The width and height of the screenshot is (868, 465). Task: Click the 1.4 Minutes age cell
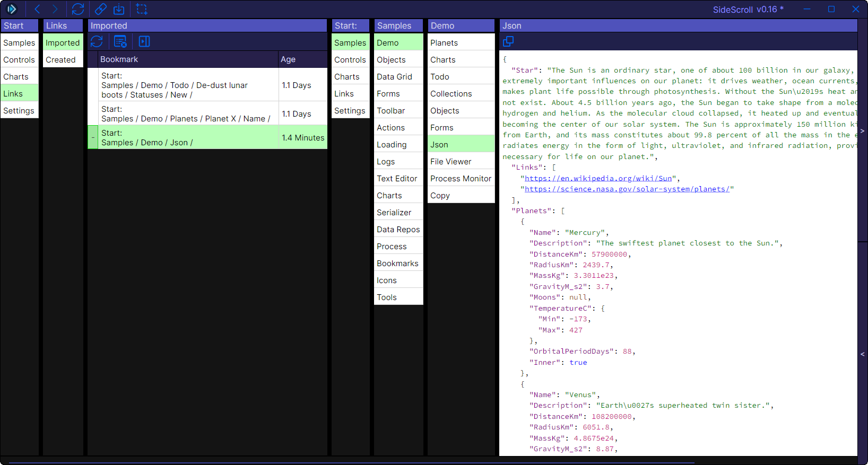coord(303,137)
